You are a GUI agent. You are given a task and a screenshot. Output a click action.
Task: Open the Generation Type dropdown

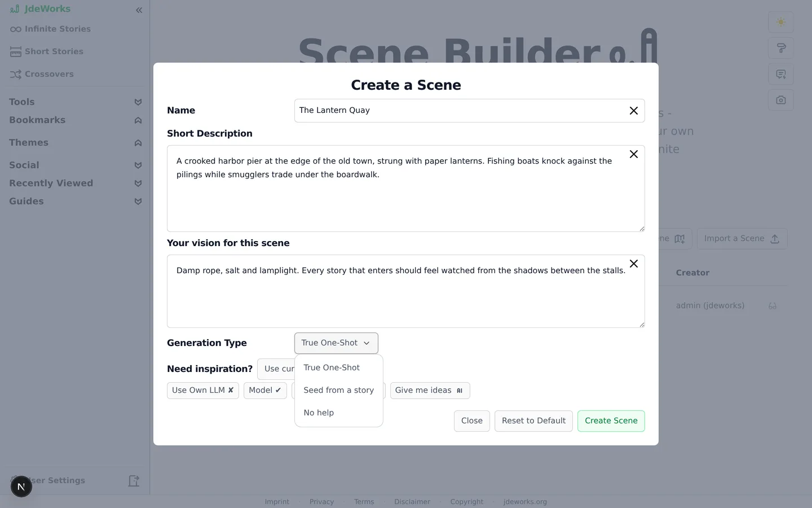(x=336, y=343)
